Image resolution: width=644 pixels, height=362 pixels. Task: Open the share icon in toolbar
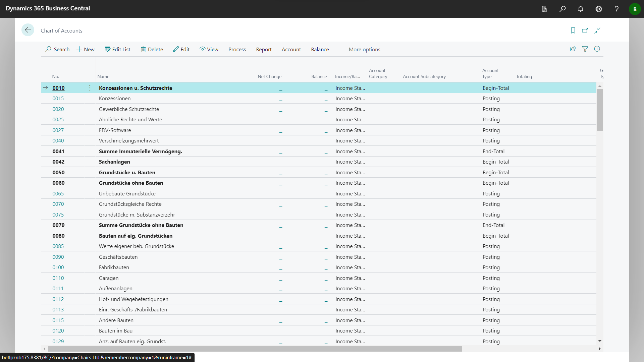click(573, 49)
